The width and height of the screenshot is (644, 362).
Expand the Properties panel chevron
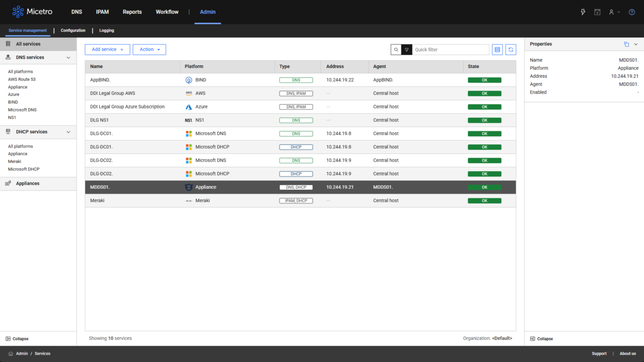(x=636, y=44)
